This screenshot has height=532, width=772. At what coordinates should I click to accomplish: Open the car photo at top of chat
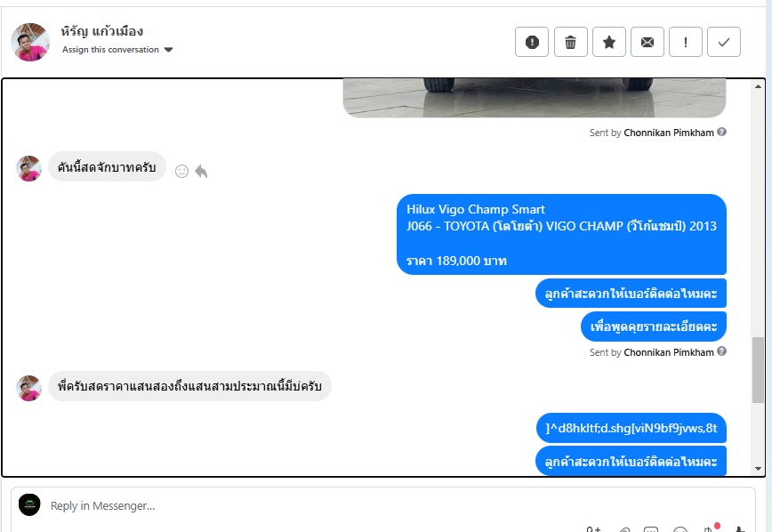(535, 98)
